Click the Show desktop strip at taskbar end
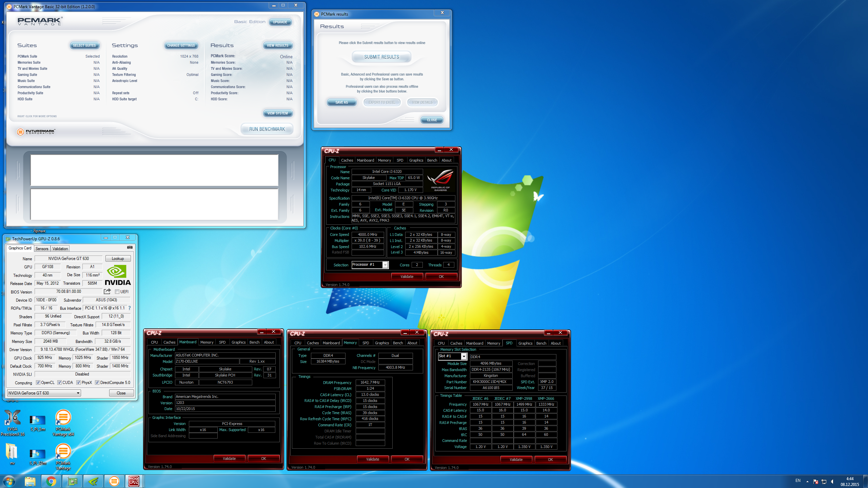 click(x=866, y=481)
